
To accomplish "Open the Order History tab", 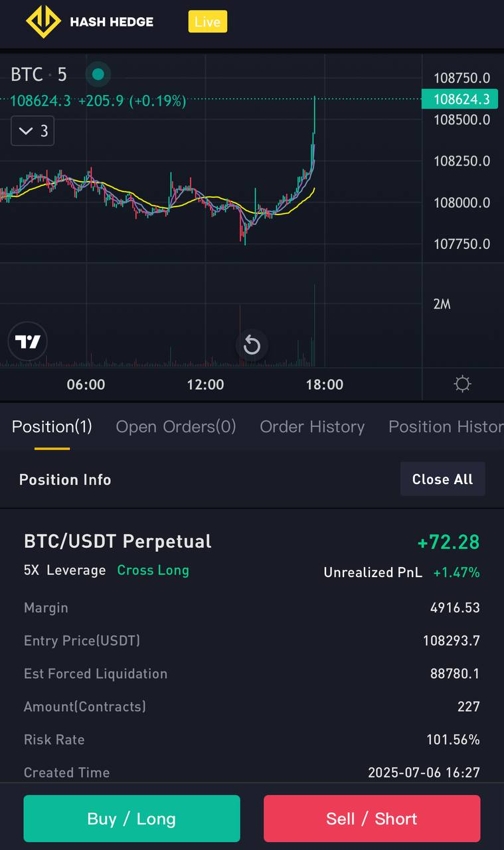I will pos(312,426).
